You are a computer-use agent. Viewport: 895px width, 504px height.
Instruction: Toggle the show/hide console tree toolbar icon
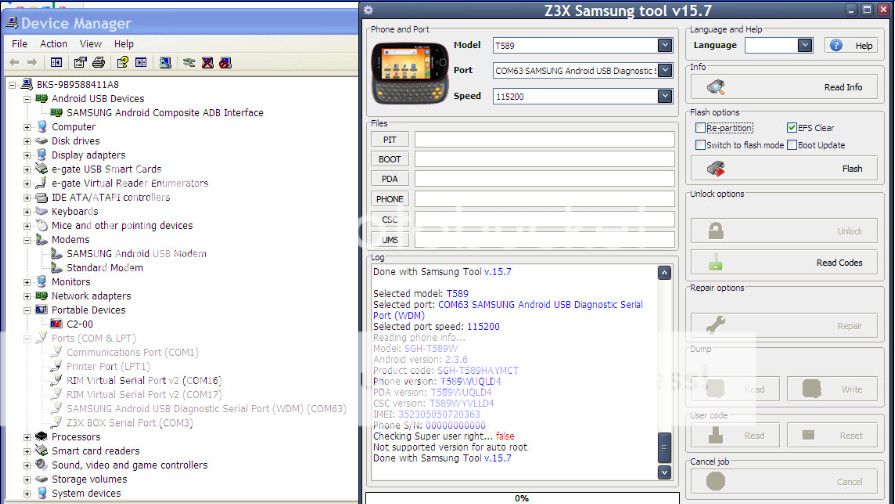click(56, 62)
